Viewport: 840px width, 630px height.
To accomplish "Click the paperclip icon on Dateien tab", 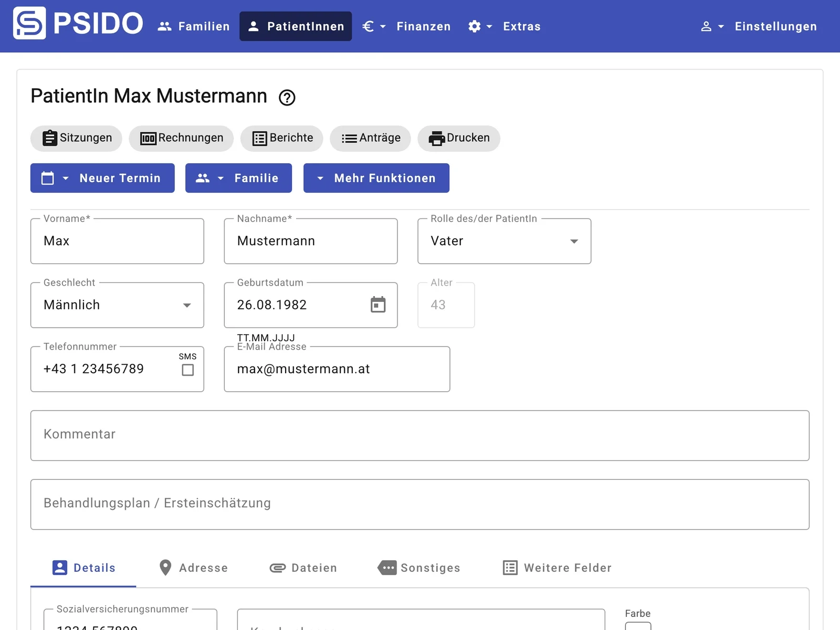I will [x=278, y=568].
